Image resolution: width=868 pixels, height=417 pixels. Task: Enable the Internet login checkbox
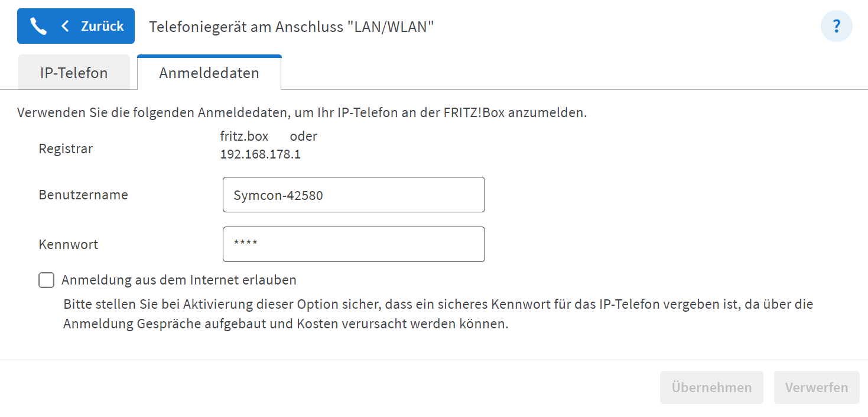tap(47, 280)
